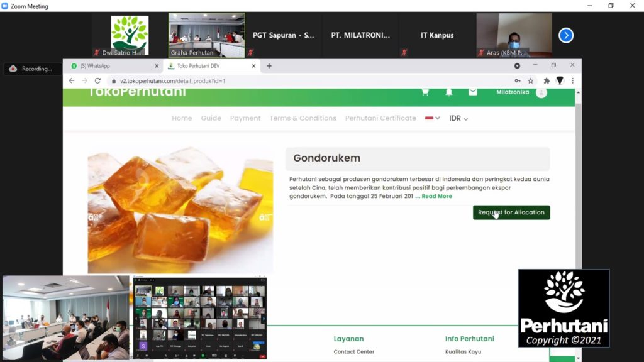Go forward using the browser forward arrow

pos(85,81)
